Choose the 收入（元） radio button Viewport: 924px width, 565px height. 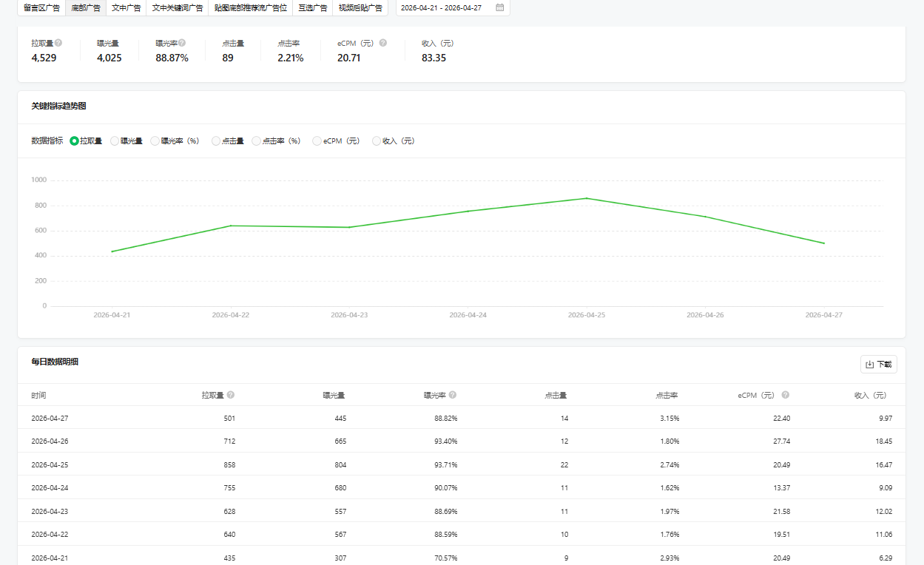377,141
